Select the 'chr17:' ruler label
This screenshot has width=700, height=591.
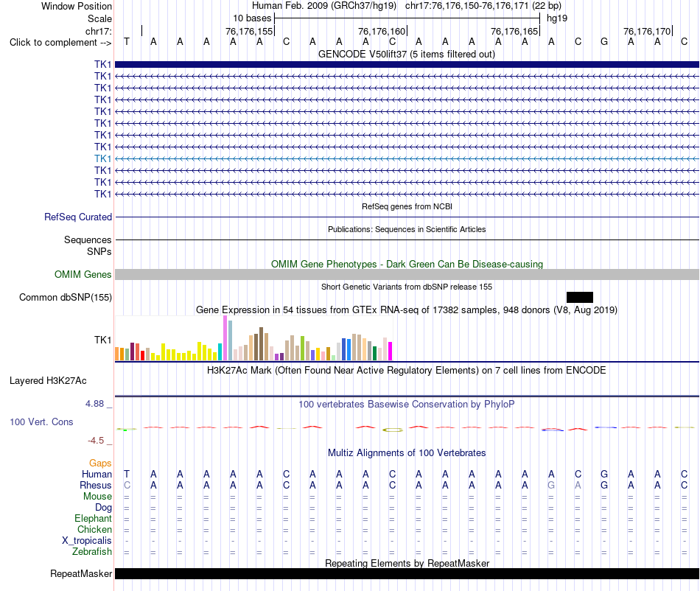point(99,31)
